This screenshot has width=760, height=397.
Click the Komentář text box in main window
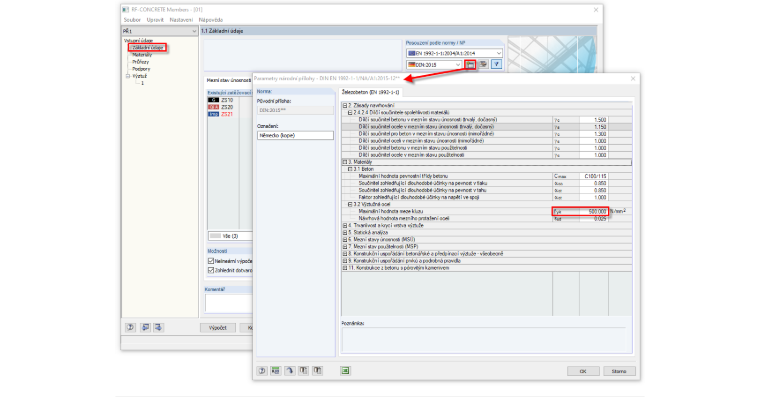pyautogui.click(x=229, y=303)
